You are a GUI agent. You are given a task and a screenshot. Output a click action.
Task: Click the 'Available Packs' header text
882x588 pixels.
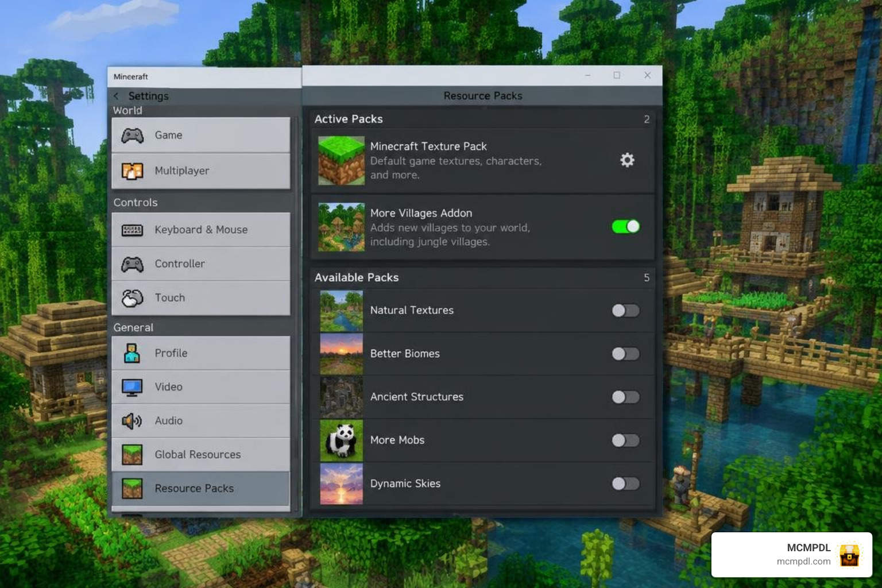[357, 277]
